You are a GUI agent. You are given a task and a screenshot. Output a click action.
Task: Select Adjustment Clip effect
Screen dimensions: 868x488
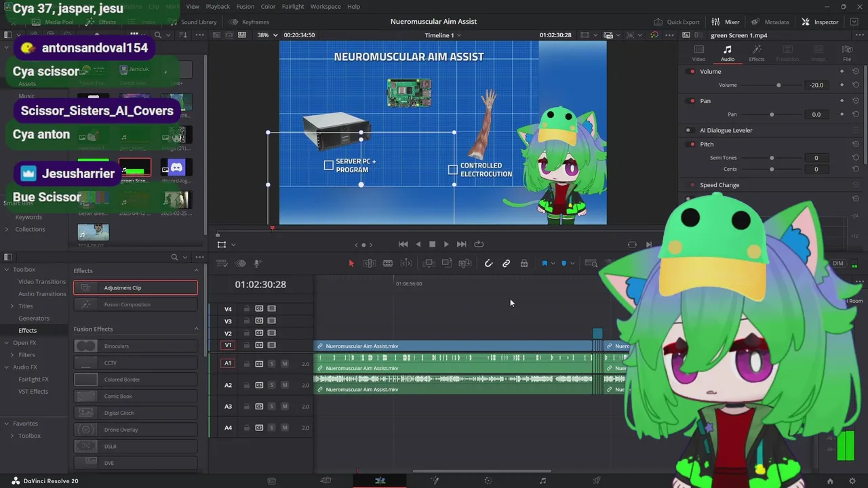(x=136, y=288)
